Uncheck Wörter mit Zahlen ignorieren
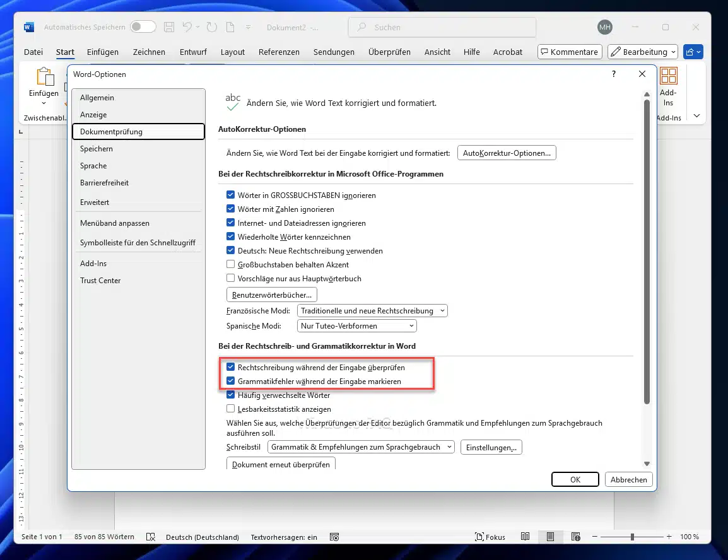728x560 pixels. pos(230,209)
